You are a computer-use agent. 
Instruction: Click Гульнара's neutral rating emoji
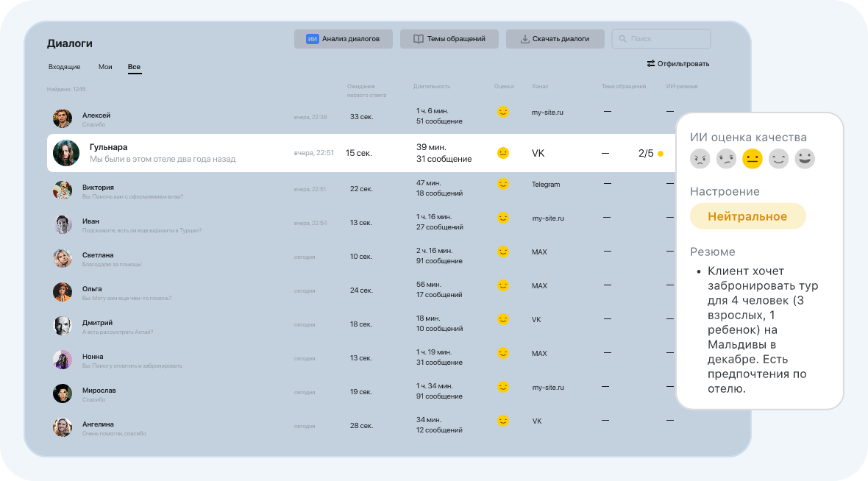pyautogui.click(x=502, y=153)
